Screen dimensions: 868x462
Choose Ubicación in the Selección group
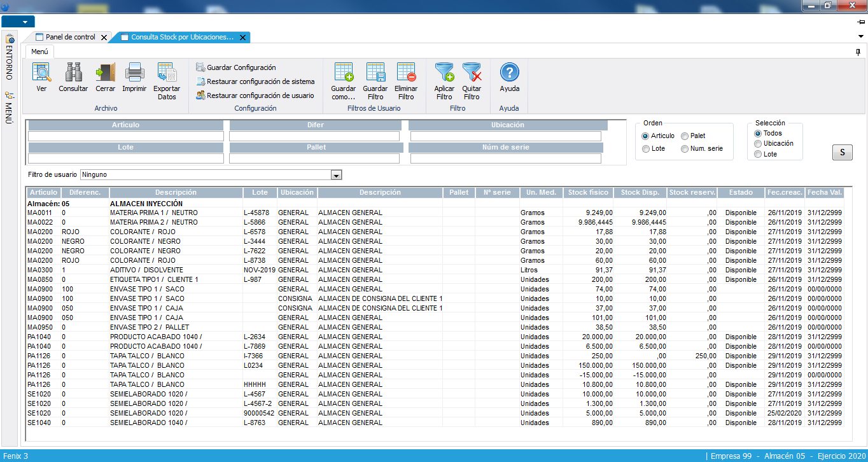[758, 144]
